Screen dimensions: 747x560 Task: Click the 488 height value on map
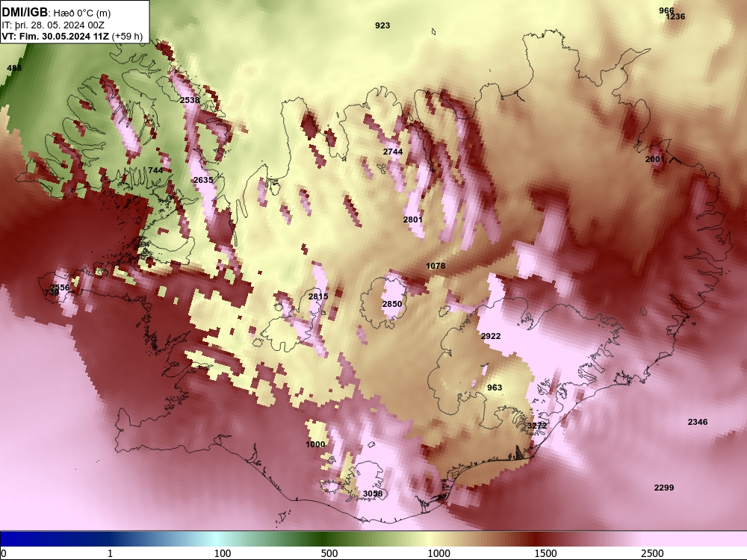point(14,68)
